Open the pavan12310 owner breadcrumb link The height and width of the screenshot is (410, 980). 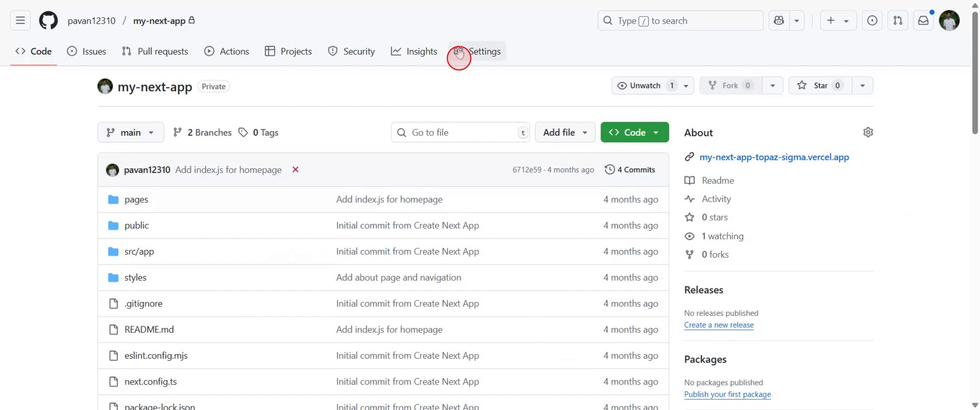click(x=91, y=21)
